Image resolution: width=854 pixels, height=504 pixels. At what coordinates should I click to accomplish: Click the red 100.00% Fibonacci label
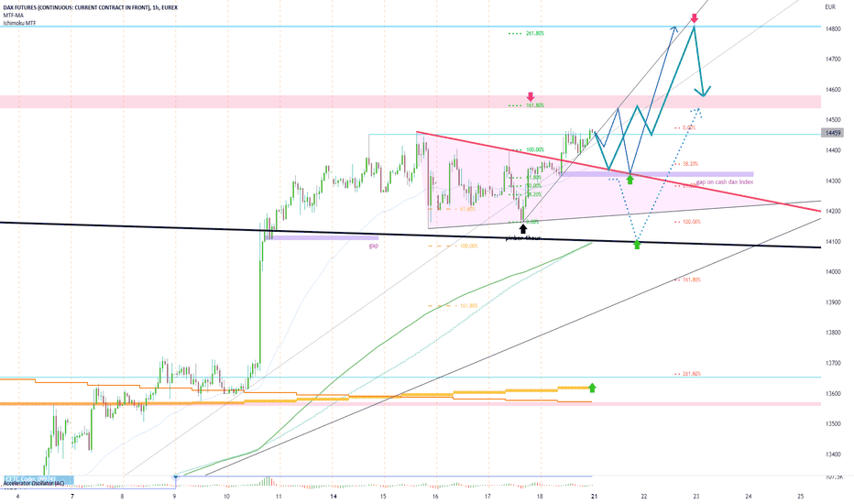pos(692,222)
